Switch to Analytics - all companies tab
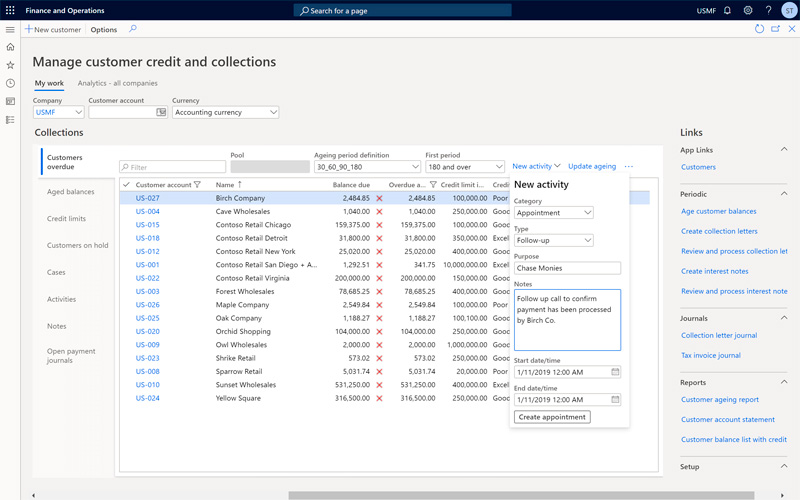Image resolution: width=800 pixels, height=500 pixels. 117,83
